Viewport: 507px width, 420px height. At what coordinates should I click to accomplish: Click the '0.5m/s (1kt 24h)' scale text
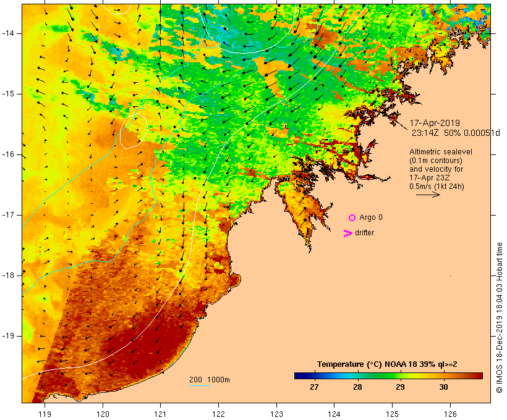[x=437, y=187]
